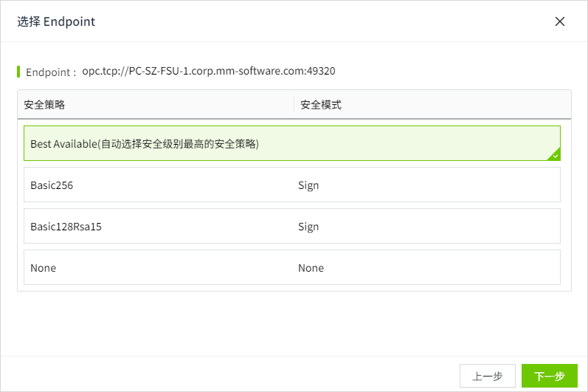Click the Endpoint： label
Viewport: 588px width, 392px height.
coord(51,72)
